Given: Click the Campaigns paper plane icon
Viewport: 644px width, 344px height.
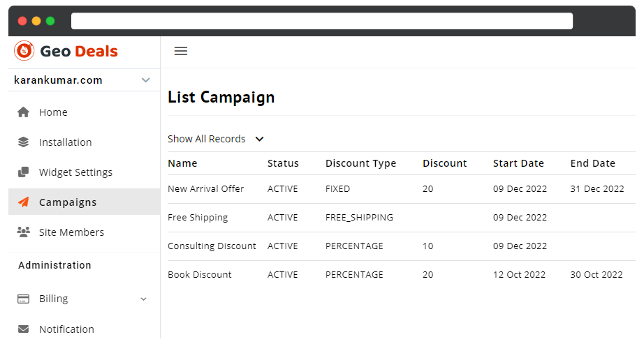Looking at the screenshot, I should (24, 202).
